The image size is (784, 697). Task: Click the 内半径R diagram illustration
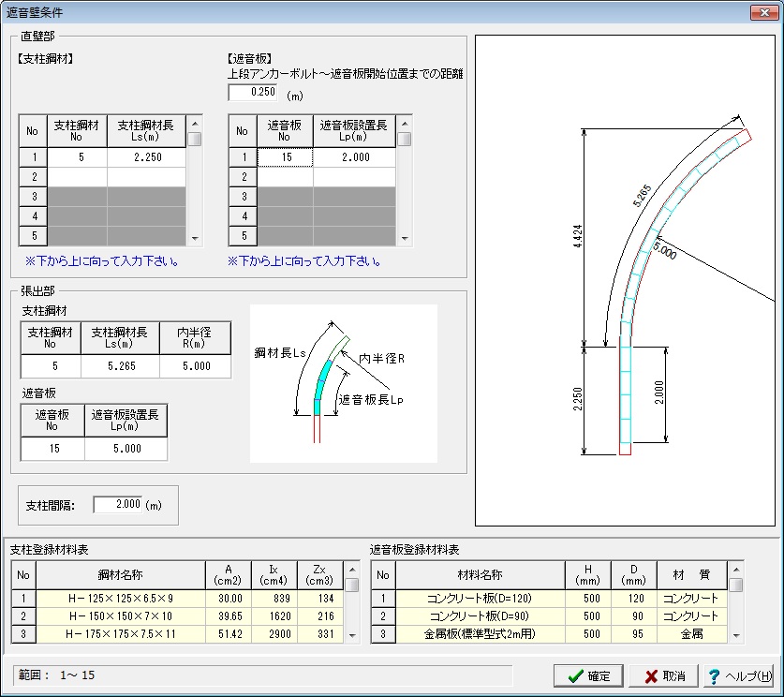pos(344,383)
